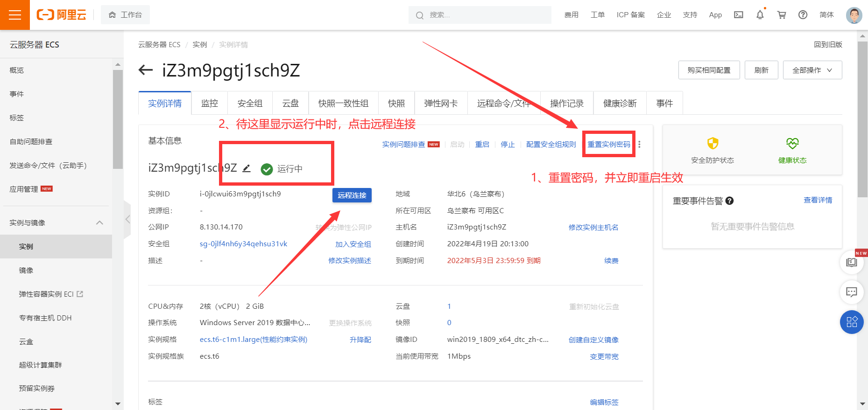Image resolution: width=868 pixels, height=410 pixels.
Task: Open the hamburger main menu
Action: coord(15,15)
